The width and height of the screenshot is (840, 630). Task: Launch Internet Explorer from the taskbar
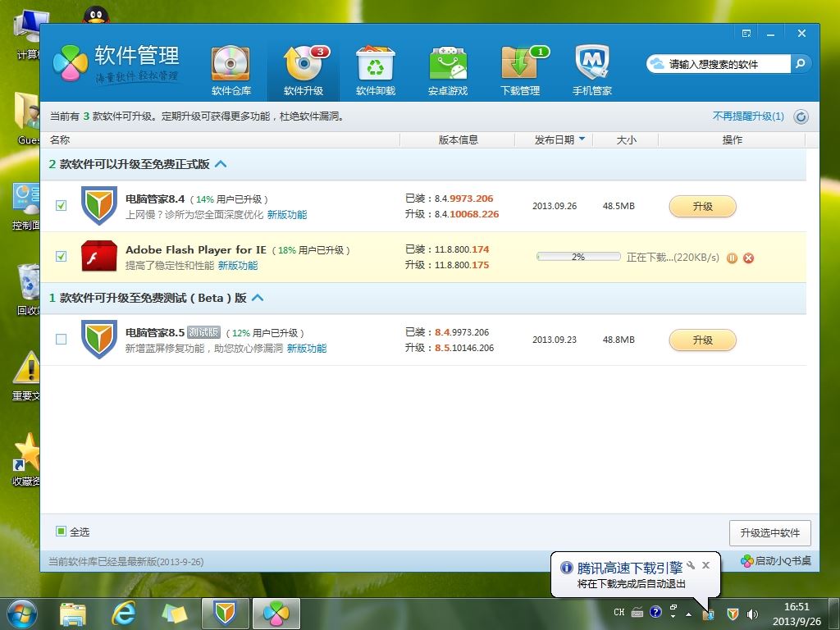124,614
